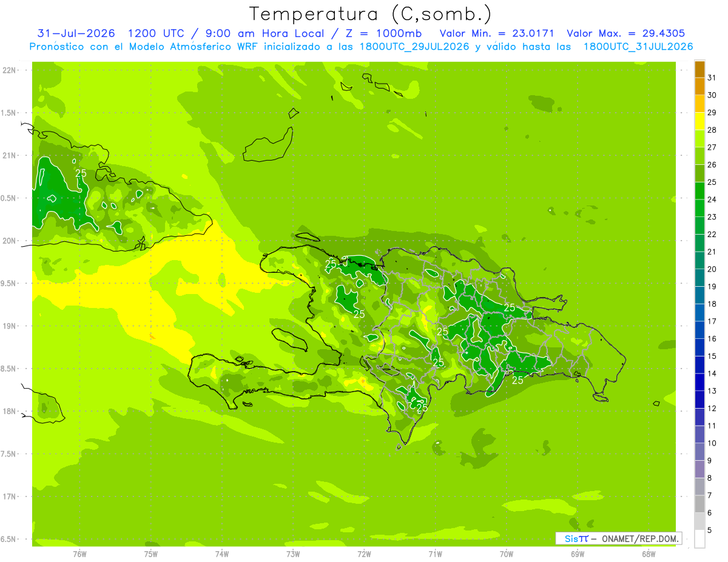Image resolution: width=728 pixels, height=562 pixels.
Task: Click the "71W" longitude label
Action: (x=435, y=554)
